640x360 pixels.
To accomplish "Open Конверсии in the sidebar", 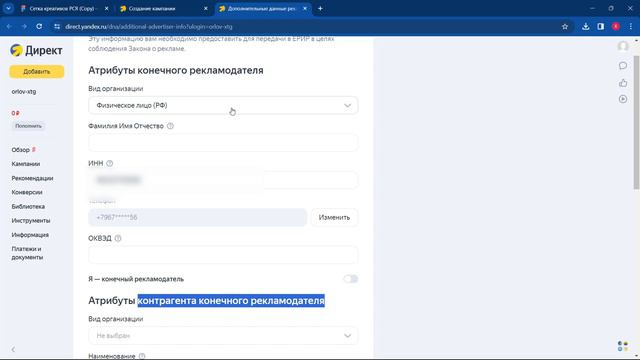I will (27, 192).
